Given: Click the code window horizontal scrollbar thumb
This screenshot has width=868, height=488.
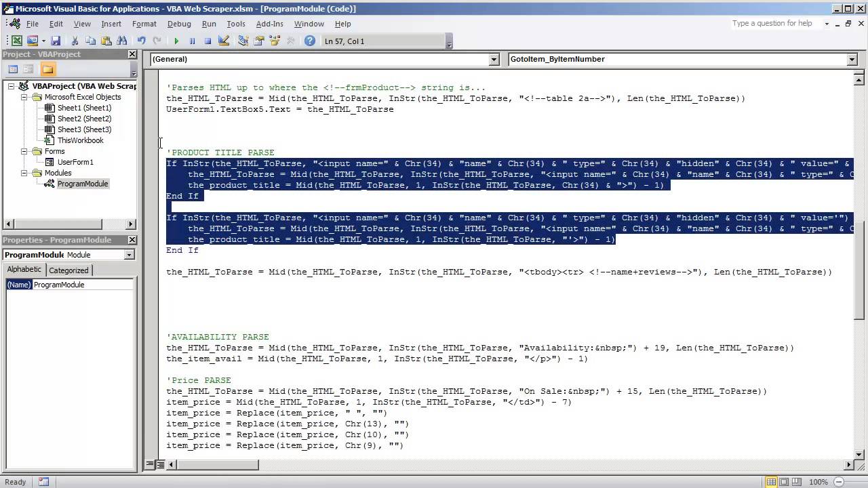Looking at the screenshot, I should coord(218,465).
